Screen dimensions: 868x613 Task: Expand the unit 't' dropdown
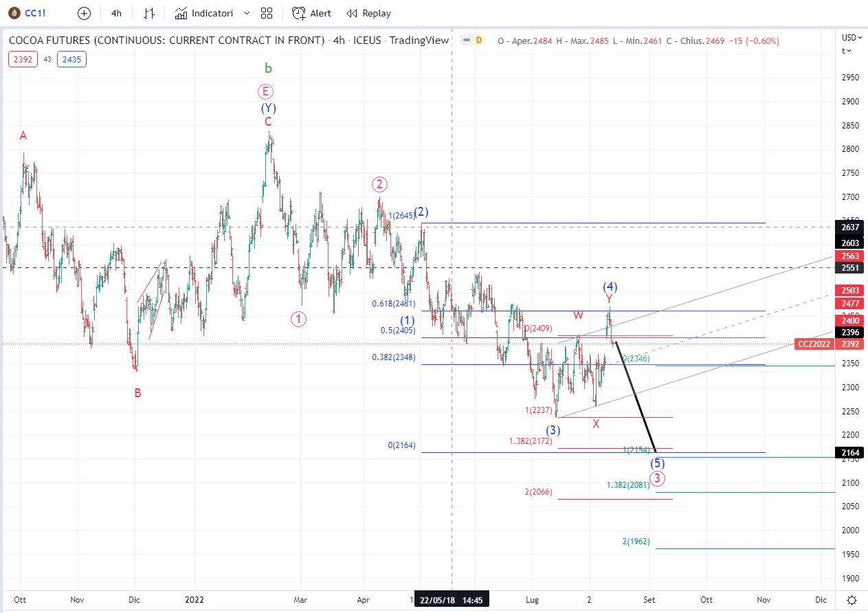(x=847, y=50)
